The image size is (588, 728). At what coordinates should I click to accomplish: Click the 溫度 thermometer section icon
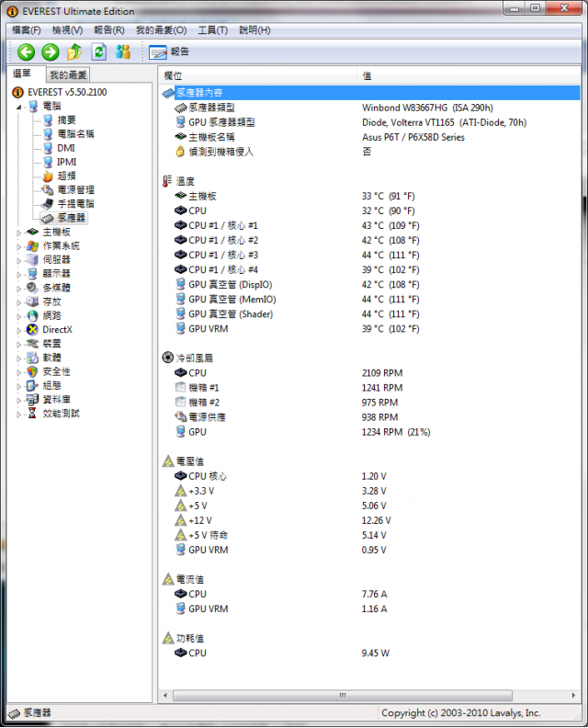pos(167,181)
